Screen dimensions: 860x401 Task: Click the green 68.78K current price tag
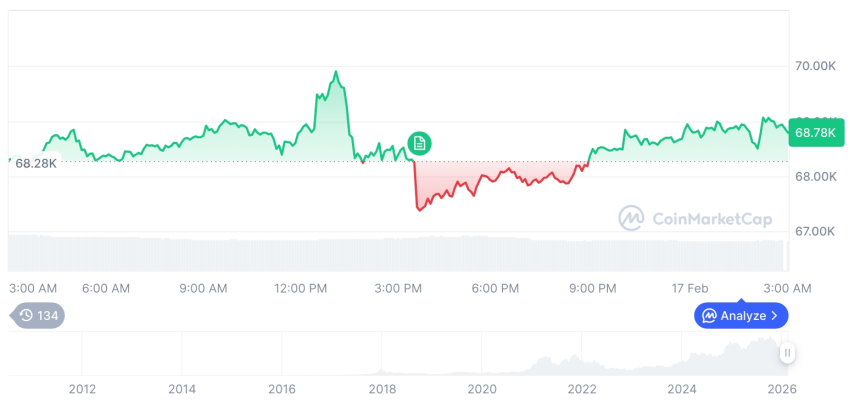point(815,132)
